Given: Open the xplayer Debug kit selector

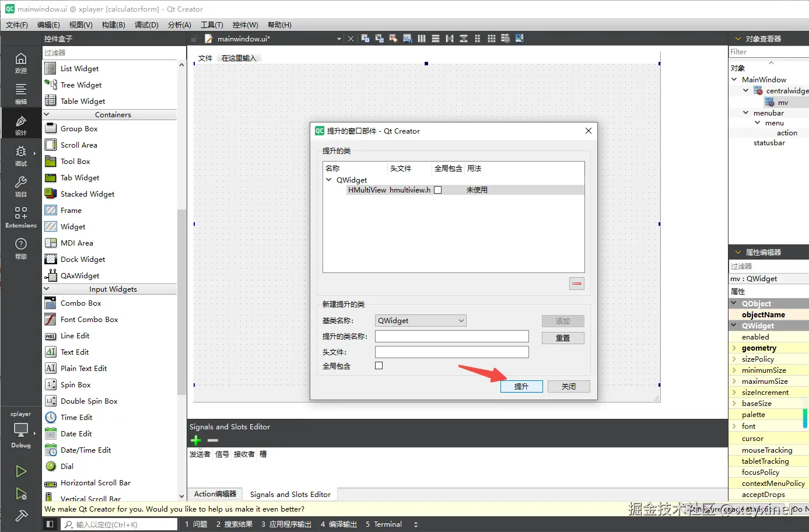Looking at the screenshot, I should (21, 430).
